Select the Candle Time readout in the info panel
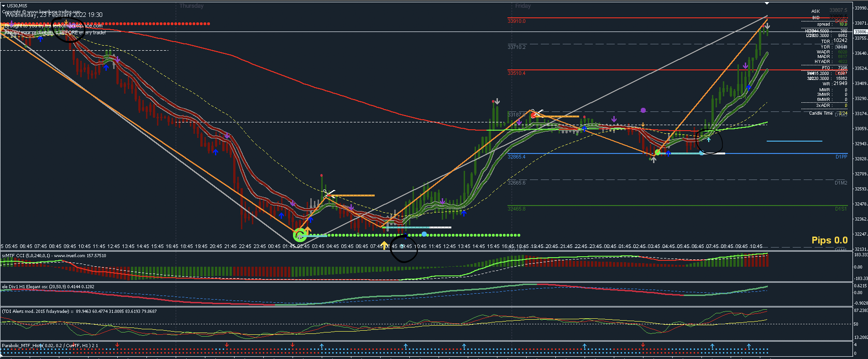Screen dimensions: 868x359 [x=828, y=113]
